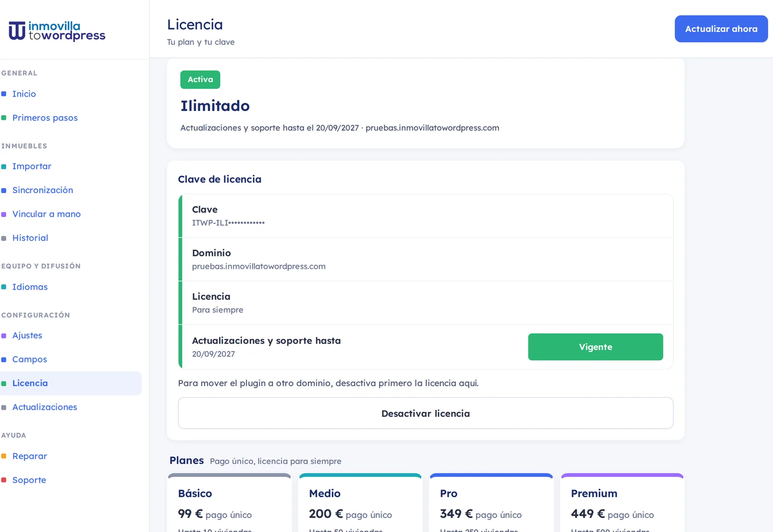Click the '349 €' Pro price
This screenshot has width=773, height=532.
click(457, 514)
